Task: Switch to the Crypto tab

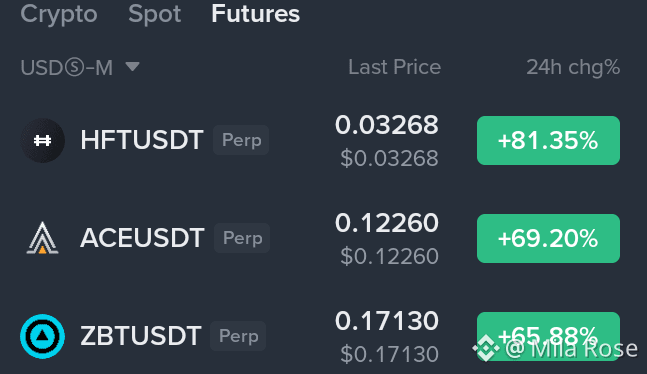Action: (x=59, y=14)
